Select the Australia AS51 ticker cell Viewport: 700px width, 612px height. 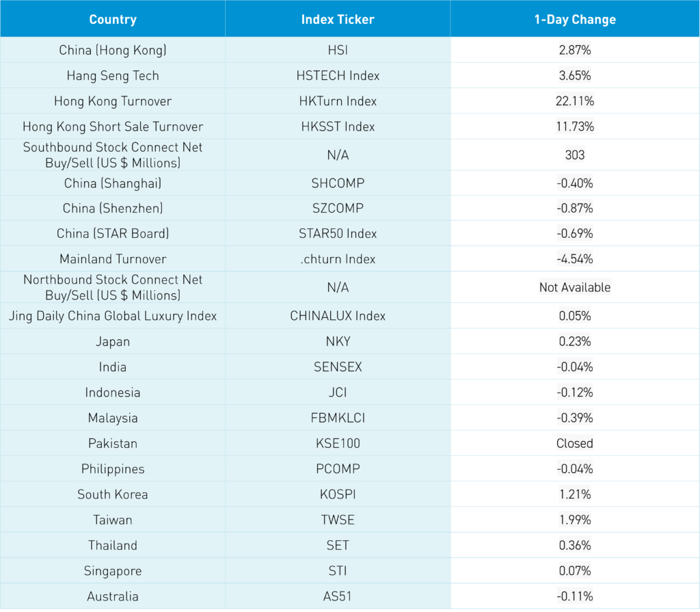[338, 596]
